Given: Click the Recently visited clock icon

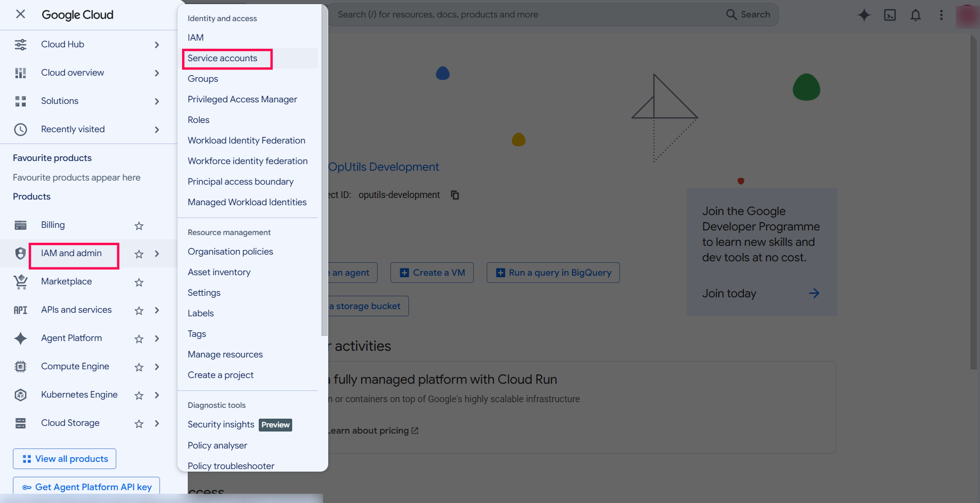Looking at the screenshot, I should pos(21,130).
